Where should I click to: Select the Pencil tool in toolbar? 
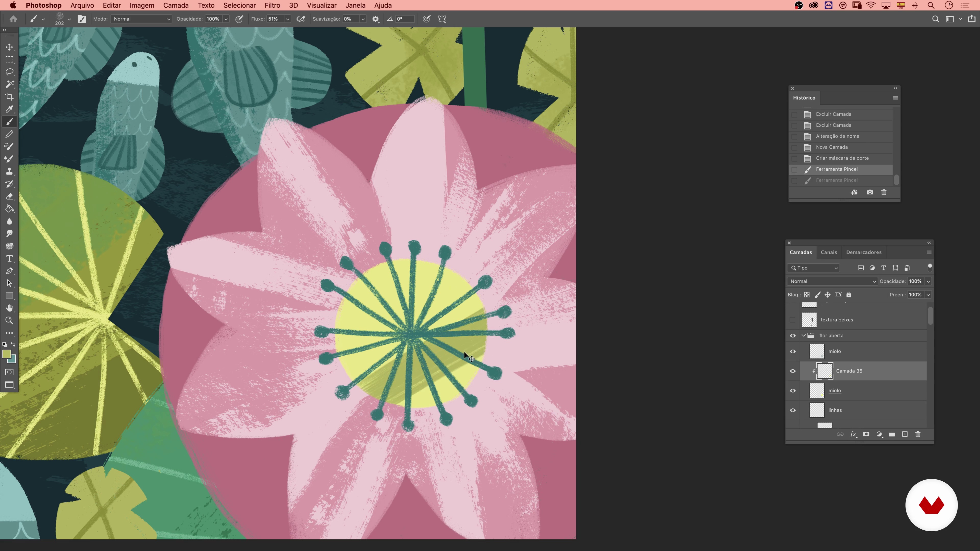coord(9,134)
